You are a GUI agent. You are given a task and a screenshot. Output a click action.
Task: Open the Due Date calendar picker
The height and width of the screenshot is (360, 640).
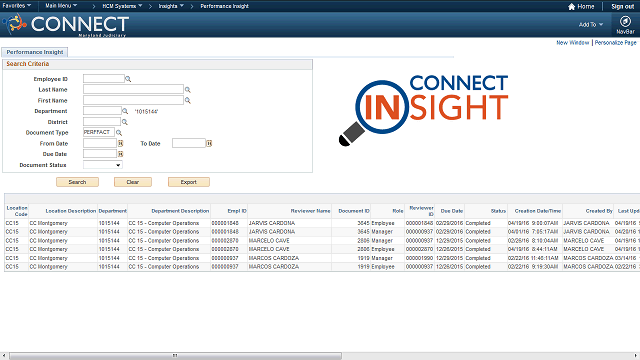point(120,154)
